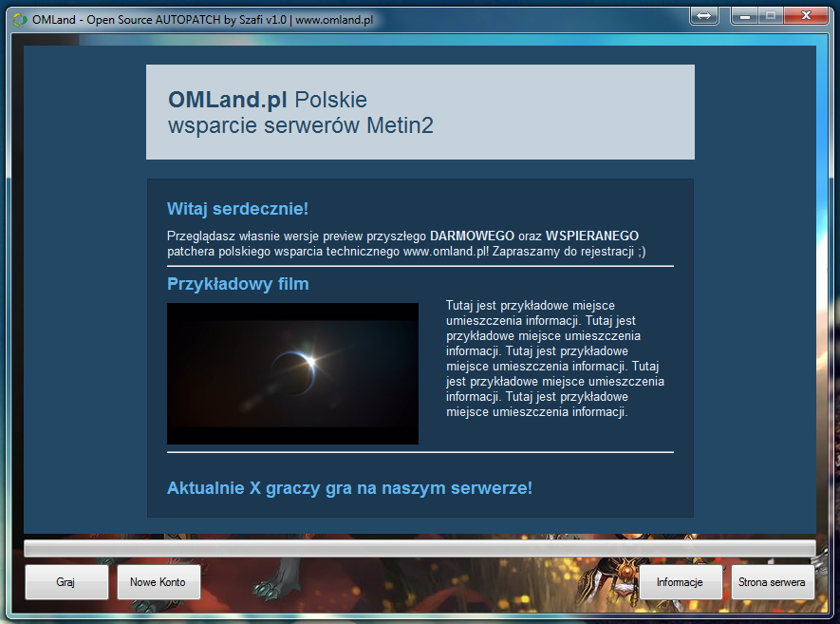Click the www.omland.pl text in welcome paragraph

[x=444, y=252]
